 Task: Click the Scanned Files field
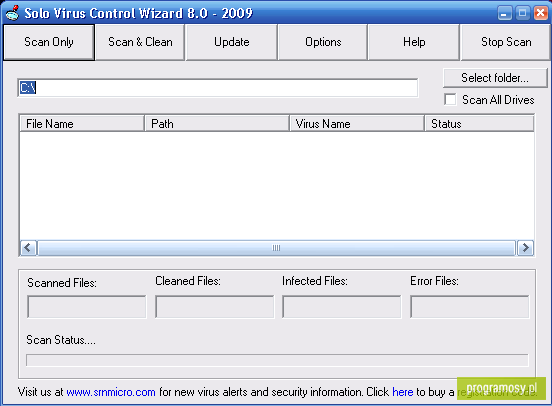(87, 307)
